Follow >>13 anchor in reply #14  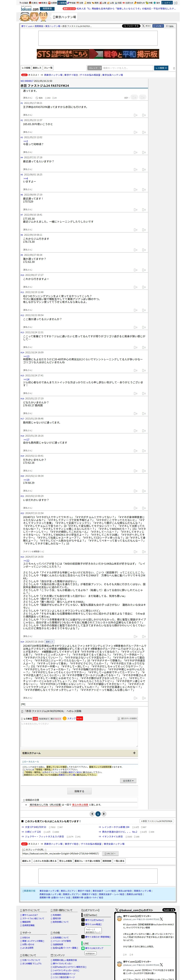(x=26, y=356)
